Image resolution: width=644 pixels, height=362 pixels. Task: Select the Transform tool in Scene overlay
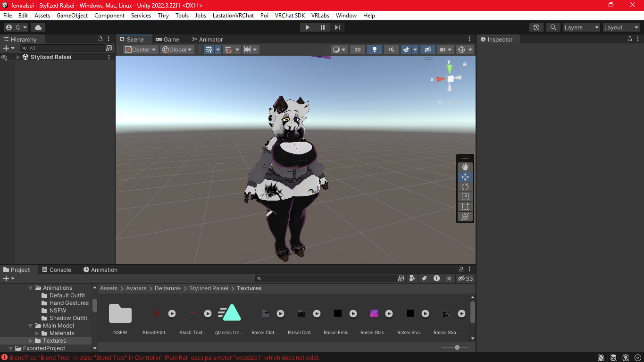click(465, 217)
